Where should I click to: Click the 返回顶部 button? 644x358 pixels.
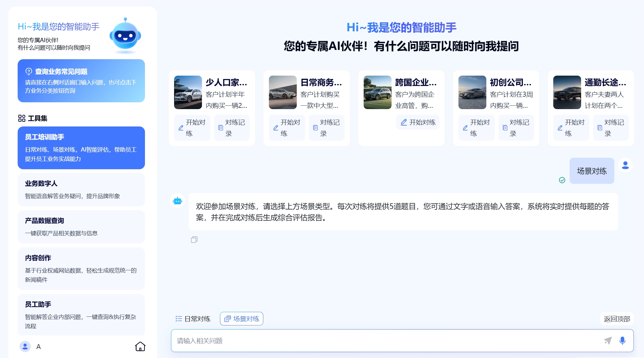[617, 319]
